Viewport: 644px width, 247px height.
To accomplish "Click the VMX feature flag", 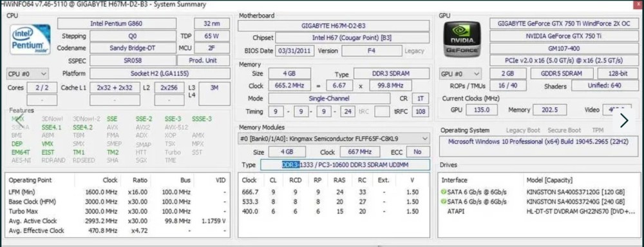I will [47, 144].
